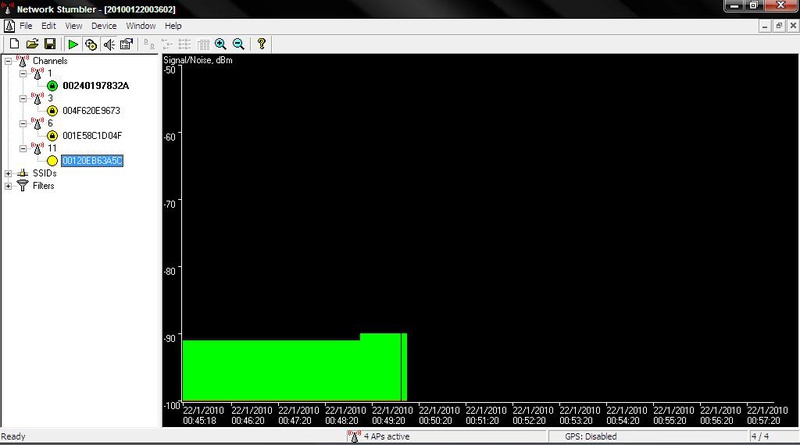Toggle auto-reconfigure gears icon
The width and height of the screenshot is (800, 445).
[x=91, y=44]
